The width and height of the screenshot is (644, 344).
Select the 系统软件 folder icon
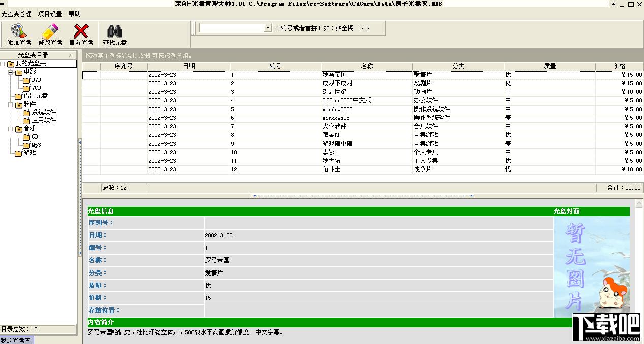point(27,113)
